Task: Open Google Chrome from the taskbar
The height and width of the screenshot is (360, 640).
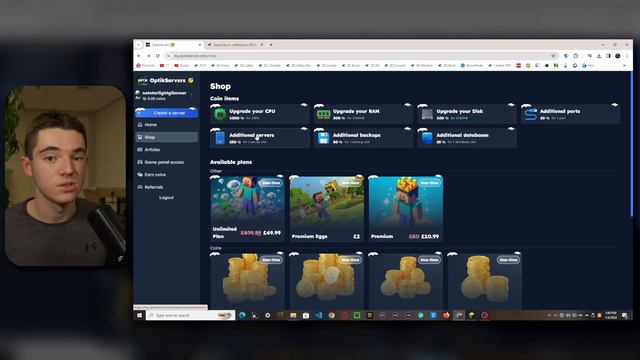Action: click(331, 315)
